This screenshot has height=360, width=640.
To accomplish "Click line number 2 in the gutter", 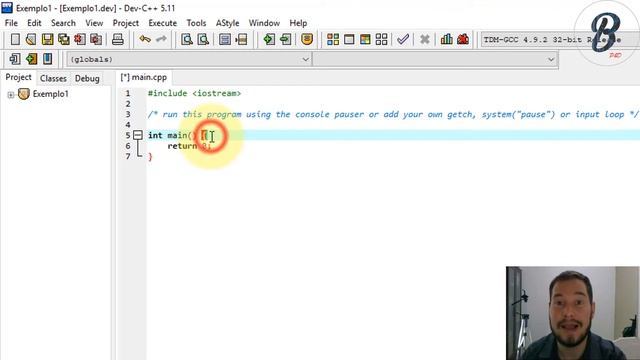I will [x=128, y=104].
